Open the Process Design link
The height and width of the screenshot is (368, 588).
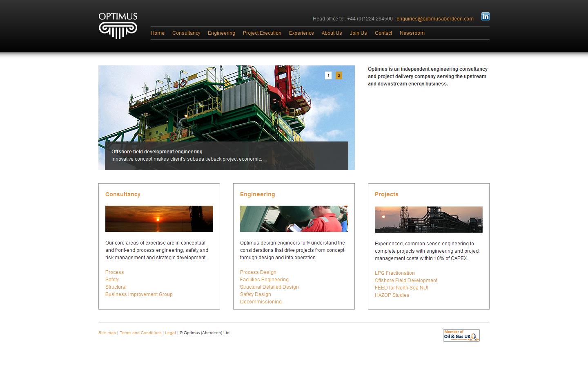point(258,272)
